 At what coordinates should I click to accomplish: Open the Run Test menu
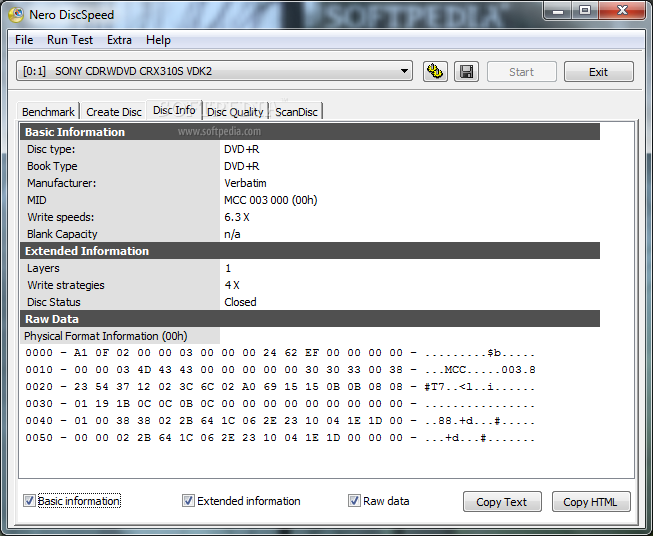point(70,40)
